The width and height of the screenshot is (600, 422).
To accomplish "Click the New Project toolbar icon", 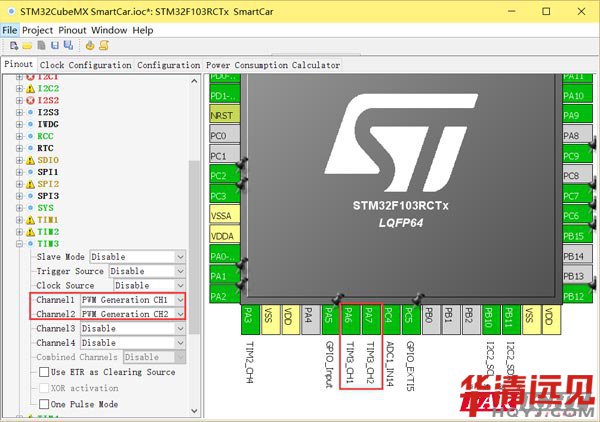I will click(x=14, y=46).
